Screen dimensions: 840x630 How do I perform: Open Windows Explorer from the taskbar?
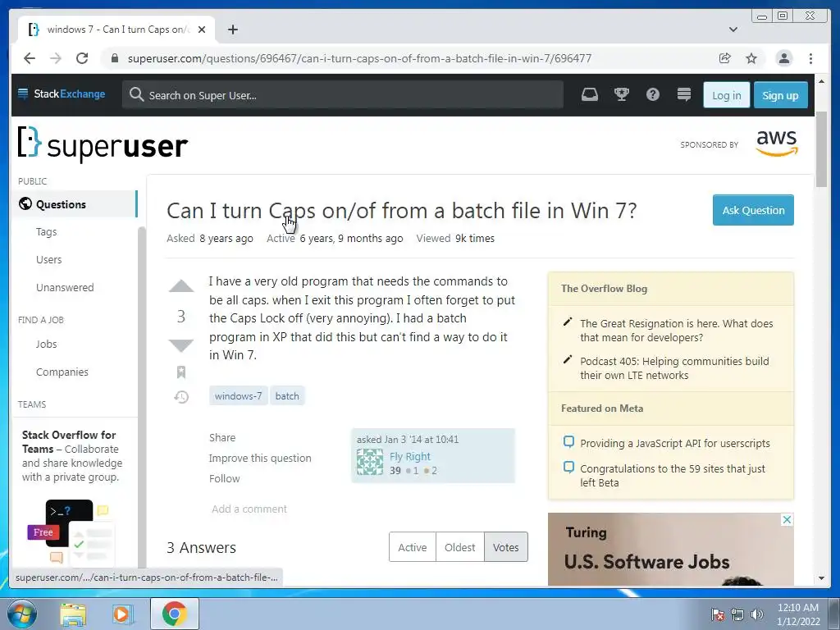tap(73, 614)
